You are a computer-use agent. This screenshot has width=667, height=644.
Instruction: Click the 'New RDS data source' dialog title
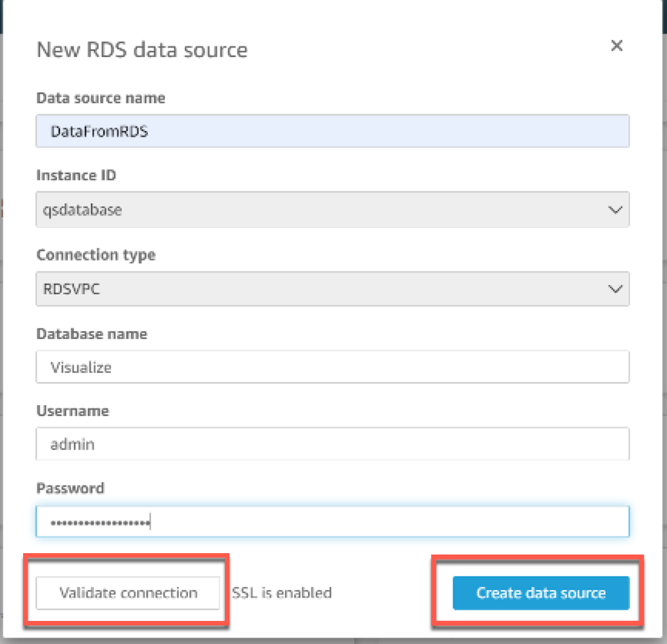(142, 51)
